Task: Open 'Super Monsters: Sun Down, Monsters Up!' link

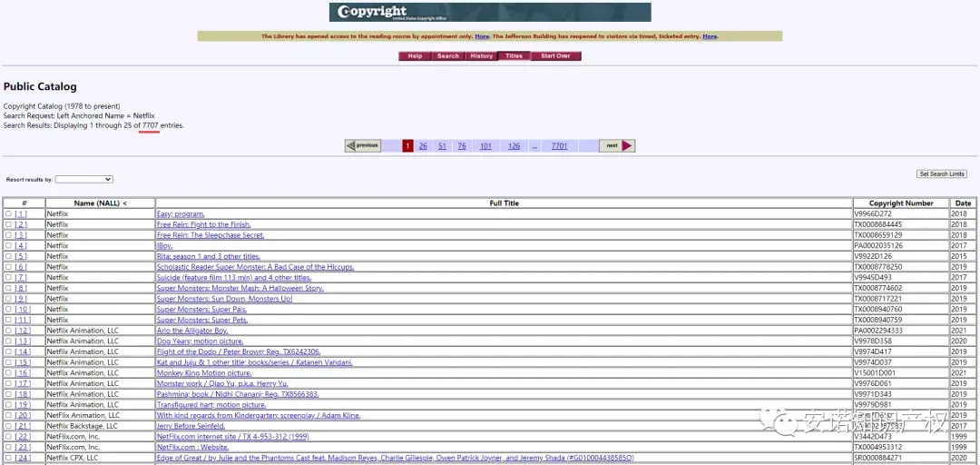Action: point(224,299)
